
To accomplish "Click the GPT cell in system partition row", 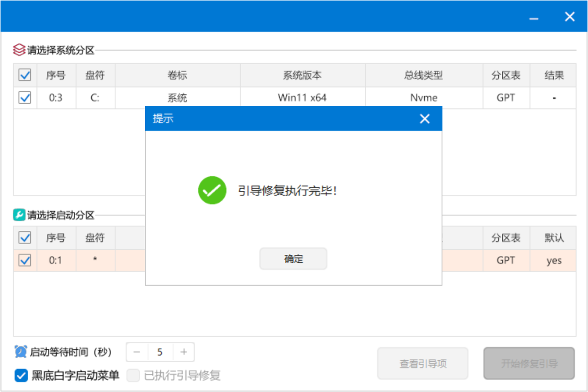I will [506, 98].
